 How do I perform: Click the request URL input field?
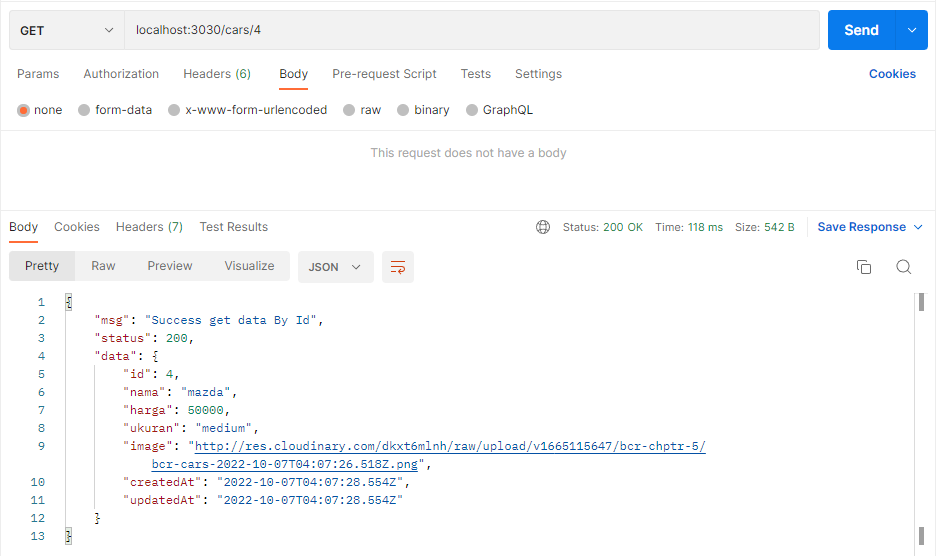click(x=472, y=30)
